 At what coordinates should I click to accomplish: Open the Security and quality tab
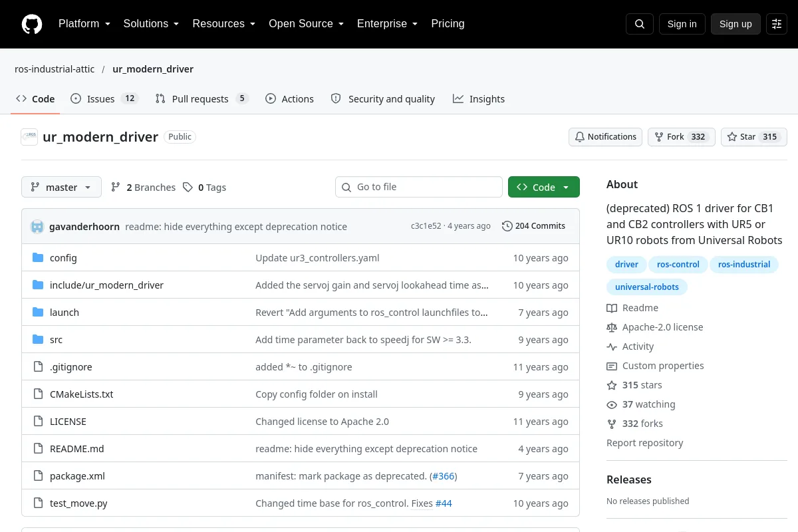(x=383, y=99)
